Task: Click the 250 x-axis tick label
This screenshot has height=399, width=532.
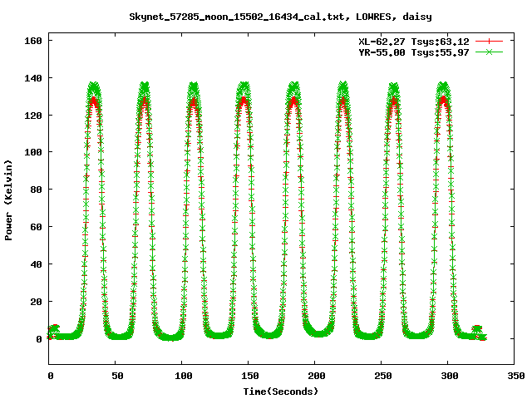Action: [x=383, y=376]
